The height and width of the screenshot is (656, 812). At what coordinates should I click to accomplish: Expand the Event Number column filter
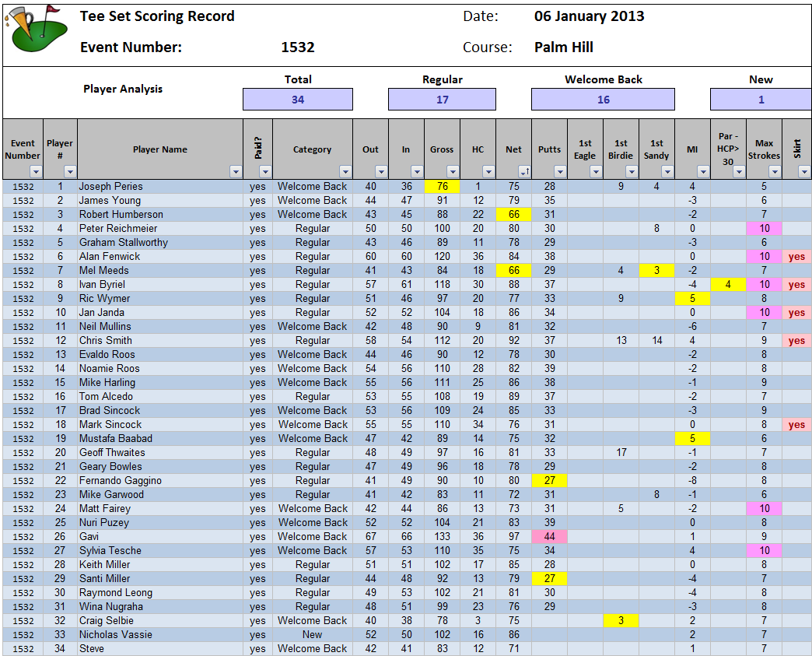click(34, 171)
